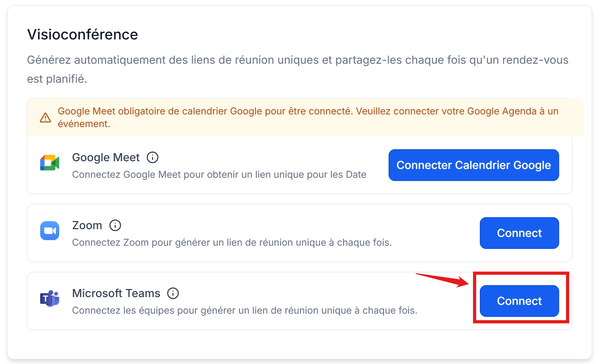Click the 'Connectez Zoom pour générer' description
Image resolution: width=606 pixels, height=364 pixels.
(232, 243)
